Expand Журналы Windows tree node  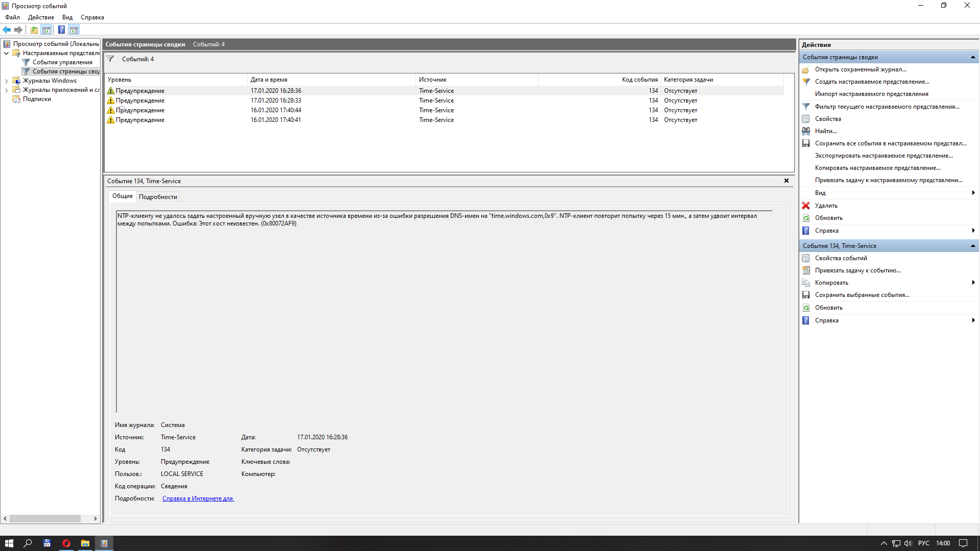[6, 81]
